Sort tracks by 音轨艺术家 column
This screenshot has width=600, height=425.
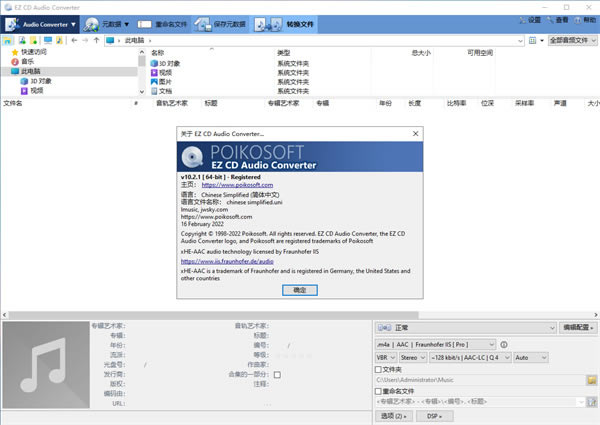(172, 103)
